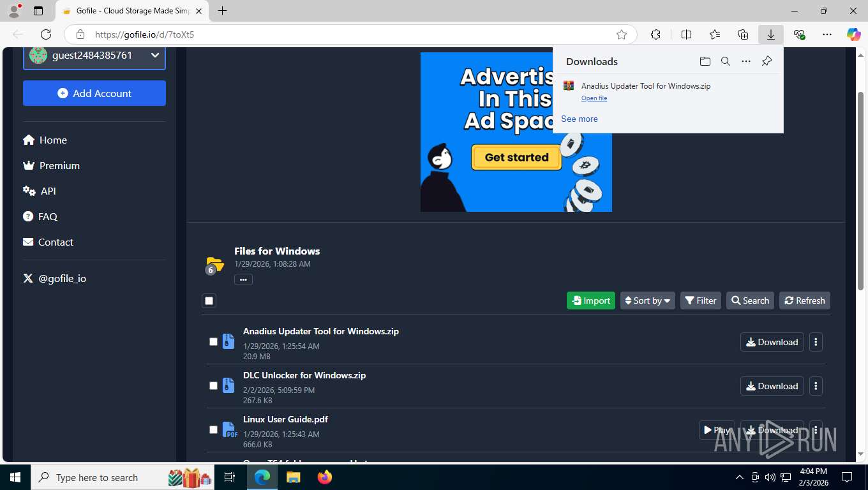Search downloads with magnifier icon
Viewport: 868px width, 490px height.
point(726,61)
